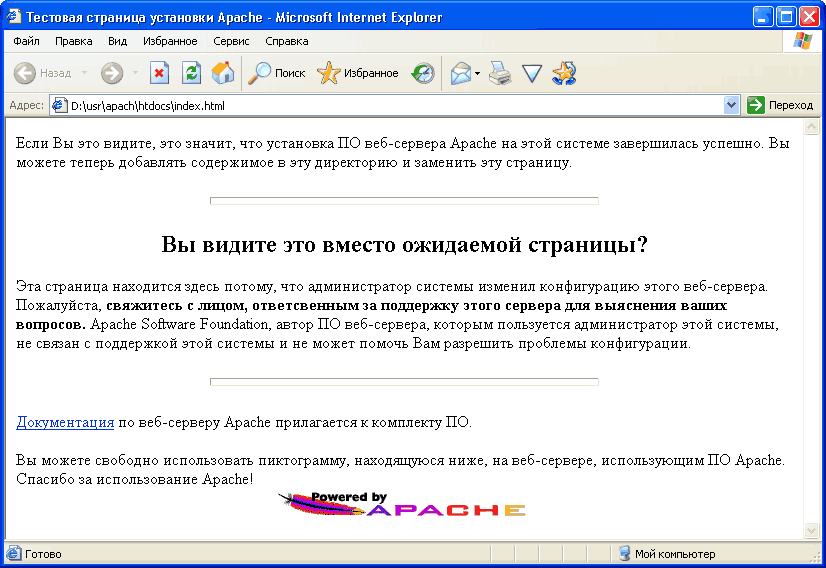Click the Powered by Apache logo image
The height and width of the screenshot is (568, 826).
(402, 504)
